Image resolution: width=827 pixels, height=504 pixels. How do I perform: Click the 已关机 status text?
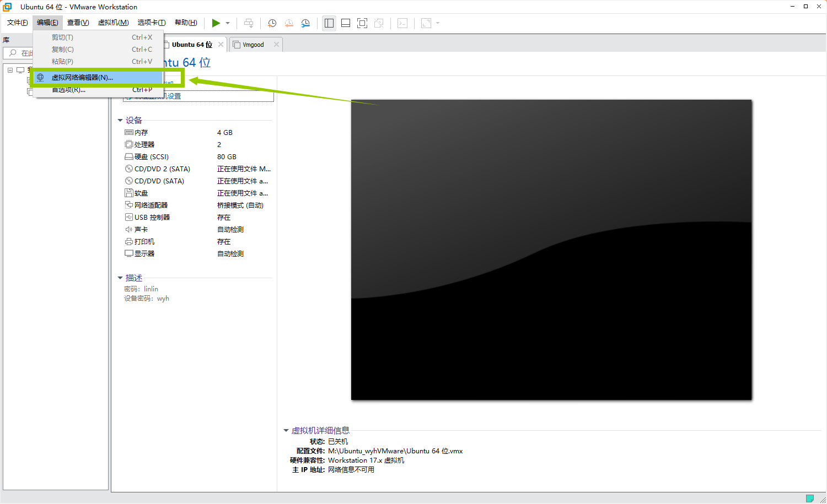pyautogui.click(x=338, y=442)
